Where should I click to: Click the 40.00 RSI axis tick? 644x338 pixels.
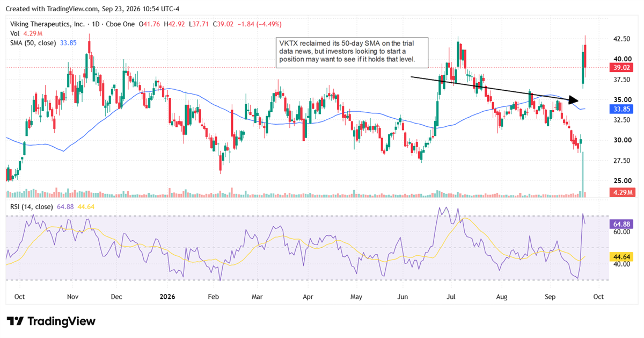point(622,264)
